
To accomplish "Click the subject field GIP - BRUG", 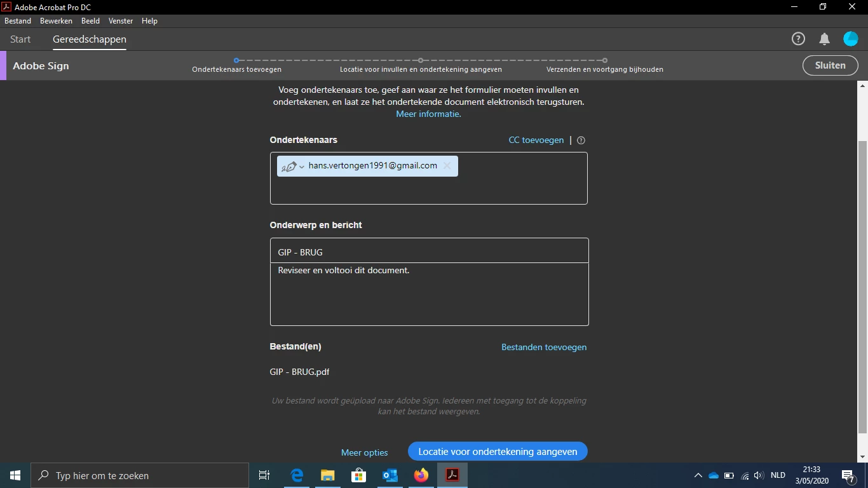I will 429,250.
